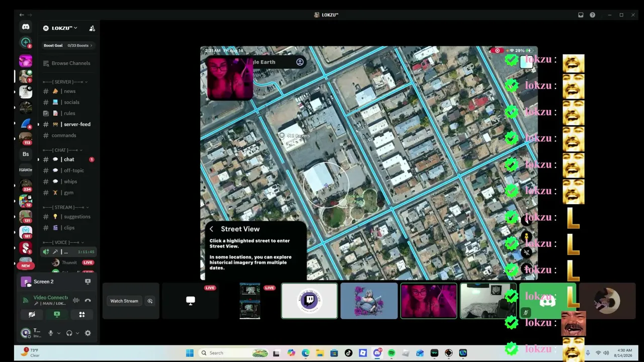Open the voice activities grid button
Screen dimensions: 644x362
pyautogui.click(x=82, y=315)
